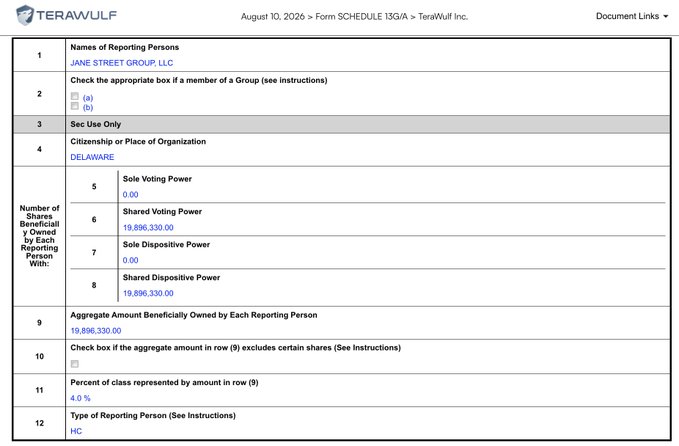Select the DELAWARE citizenship value
Screen dimensions: 679x446
92,157
